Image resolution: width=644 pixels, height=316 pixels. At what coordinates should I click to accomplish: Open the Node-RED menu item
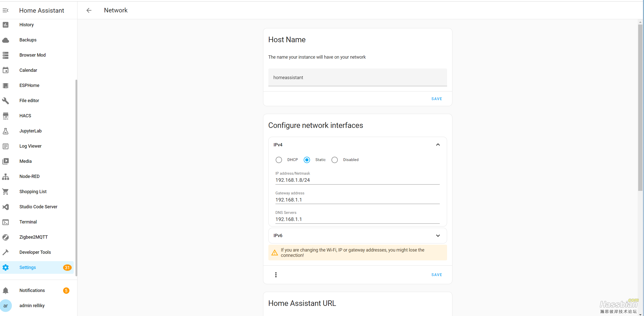(37, 176)
